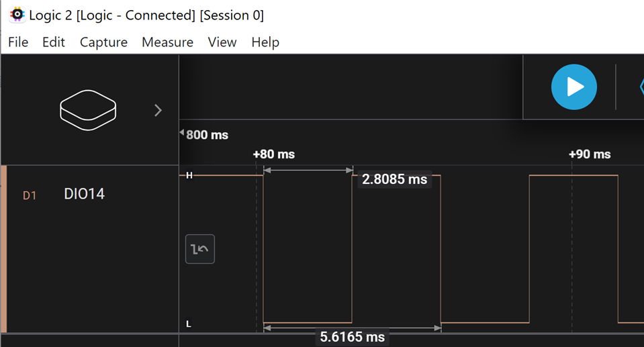Open the Measure menu

pyautogui.click(x=167, y=42)
